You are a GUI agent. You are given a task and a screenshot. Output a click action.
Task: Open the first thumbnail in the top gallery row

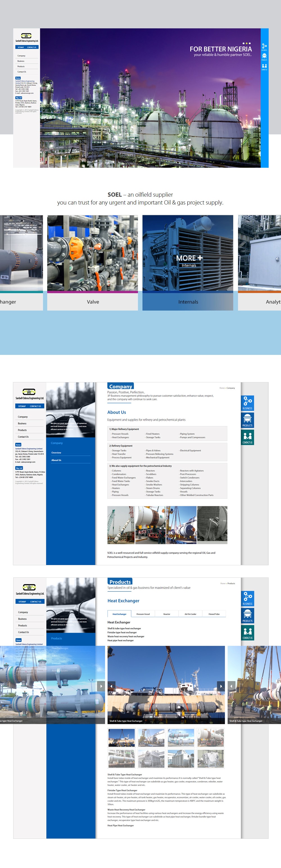click(x=121, y=738)
